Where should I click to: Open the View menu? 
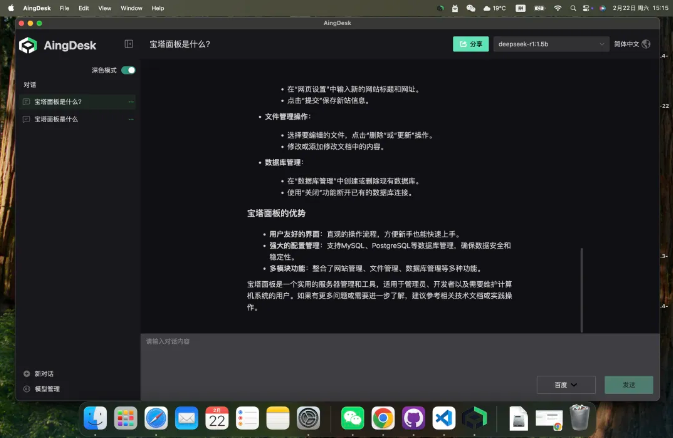pos(105,8)
